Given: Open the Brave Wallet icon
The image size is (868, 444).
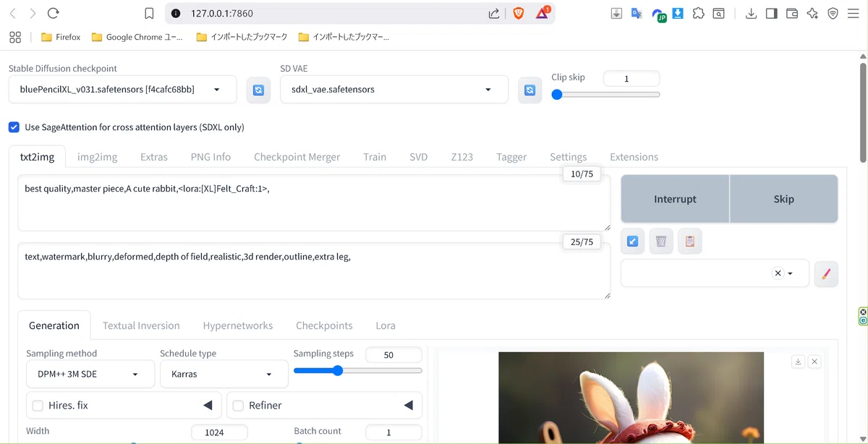Looking at the screenshot, I should click(791, 13).
